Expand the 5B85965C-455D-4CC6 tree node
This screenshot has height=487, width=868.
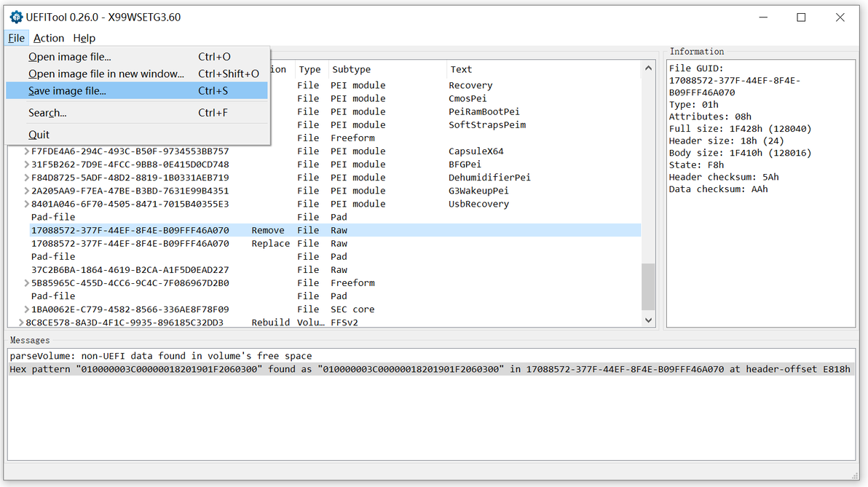26,282
